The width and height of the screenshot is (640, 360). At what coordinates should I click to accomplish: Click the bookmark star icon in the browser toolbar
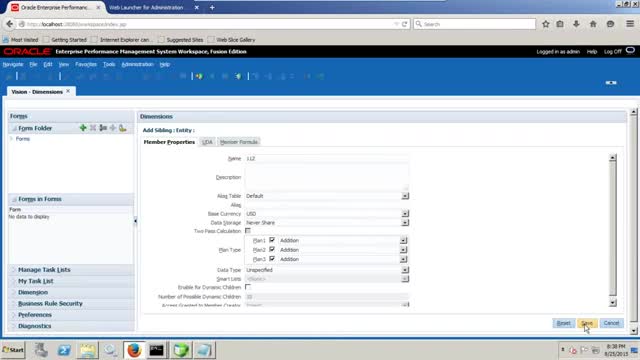[x=546, y=24]
